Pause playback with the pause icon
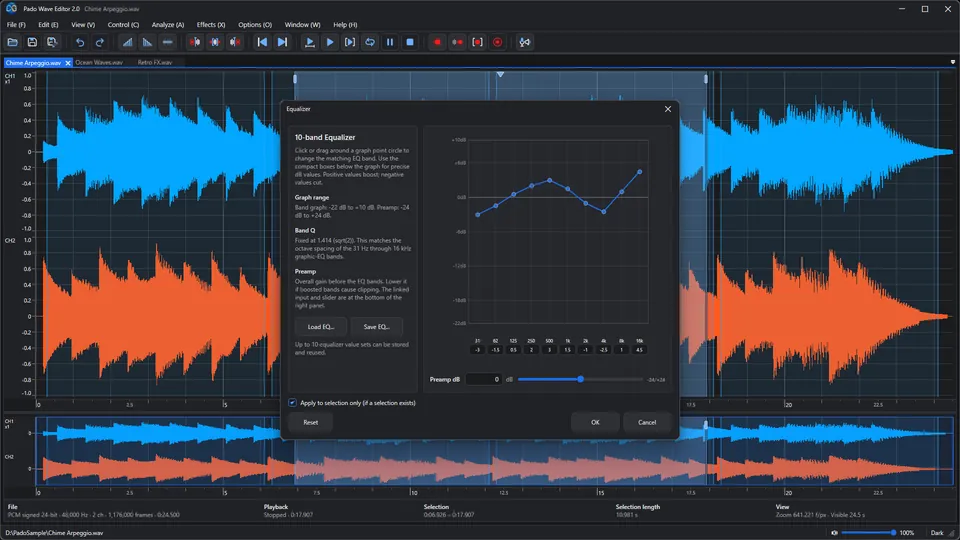960x540 pixels. [x=390, y=42]
